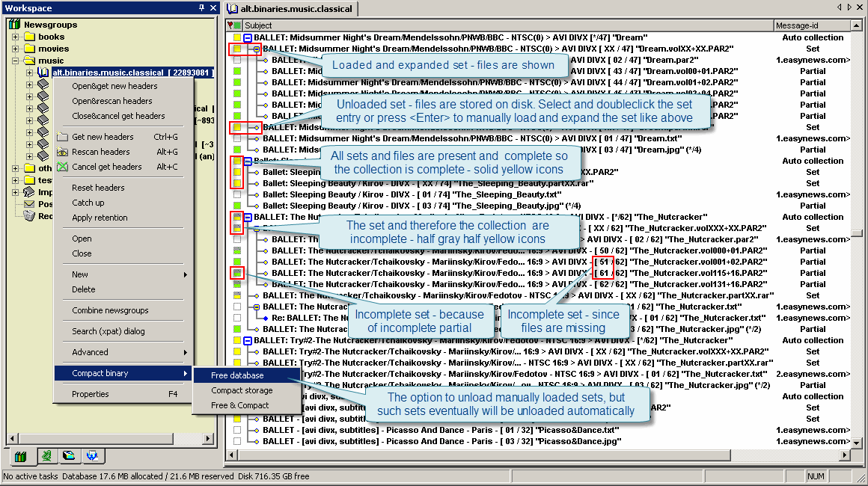The height and width of the screenshot is (486, 868).
Task: Click the Get new headers menu icon
Action: (62, 137)
